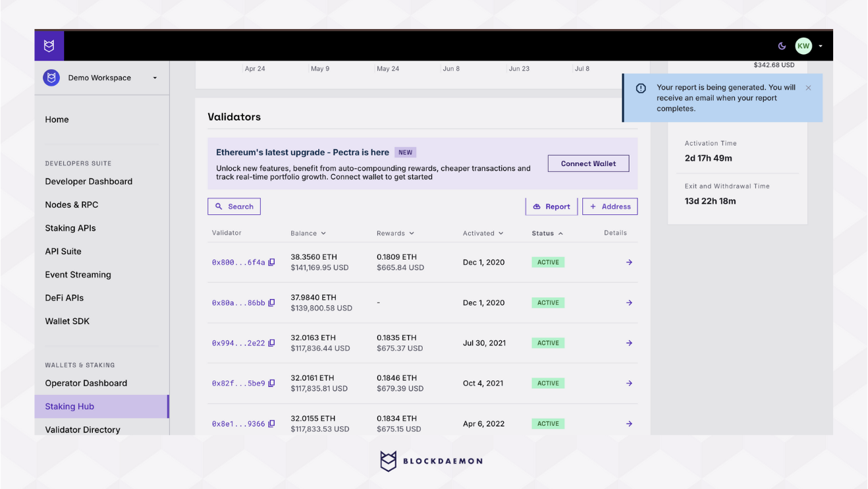The width and height of the screenshot is (868, 489).
Task: Click the 38.3560 ETH balance value
Action: 313,257
